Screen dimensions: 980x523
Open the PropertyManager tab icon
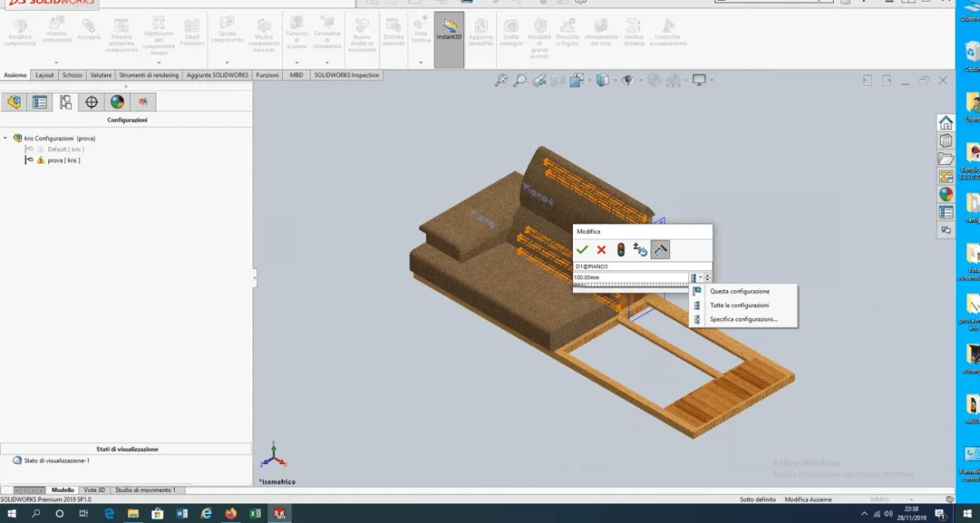(x=40, y=102)
